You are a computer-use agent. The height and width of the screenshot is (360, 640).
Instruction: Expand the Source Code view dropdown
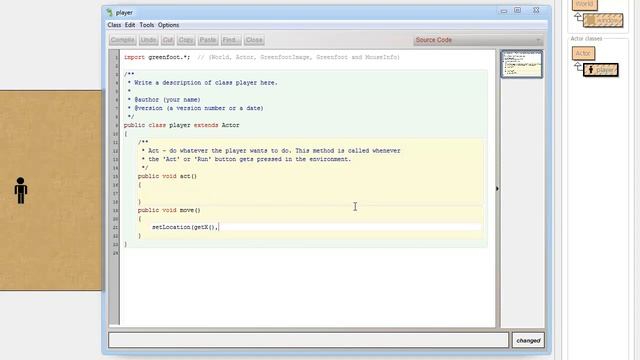coord(478,40)
